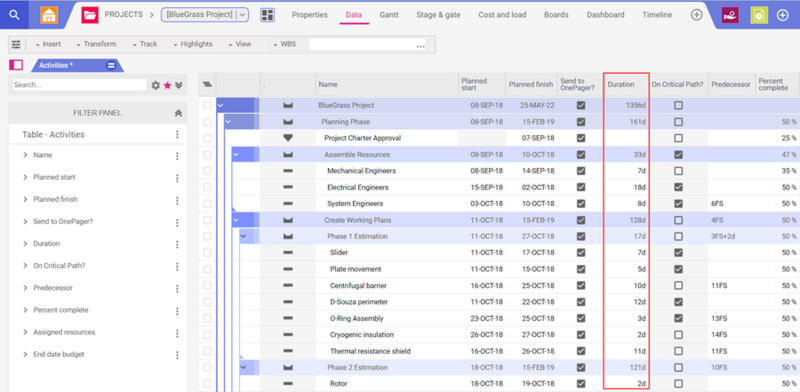The width and height of the screenshot is (800, 392).
Task: Open options dots for Name filter
Action: [x=177, y=156]
